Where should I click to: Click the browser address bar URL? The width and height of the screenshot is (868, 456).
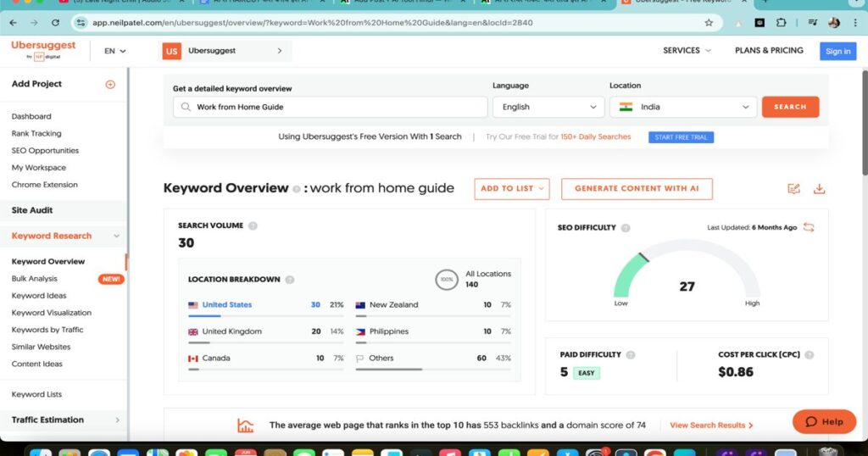point(313,23)
